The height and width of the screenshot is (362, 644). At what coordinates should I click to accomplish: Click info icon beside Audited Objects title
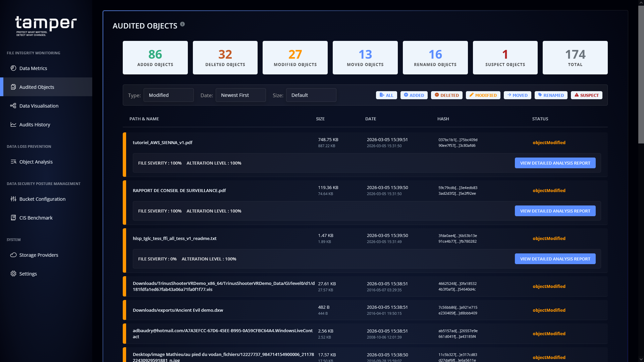[182, 24]
